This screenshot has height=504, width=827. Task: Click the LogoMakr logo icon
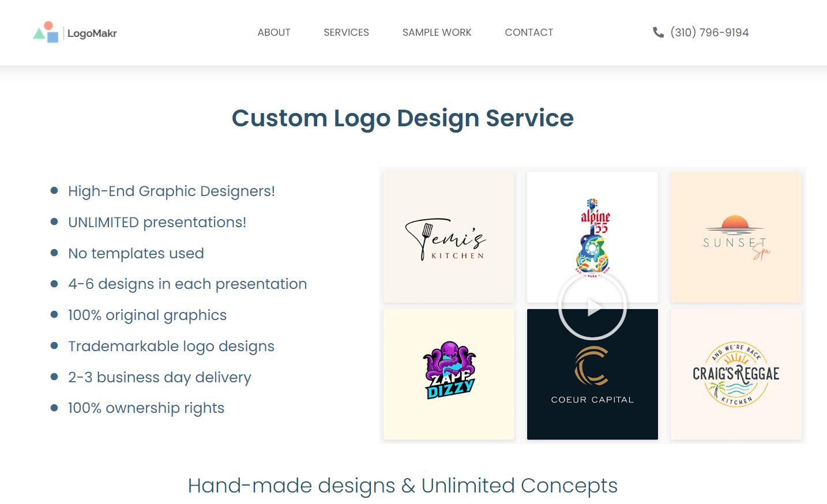click(46, 32)
